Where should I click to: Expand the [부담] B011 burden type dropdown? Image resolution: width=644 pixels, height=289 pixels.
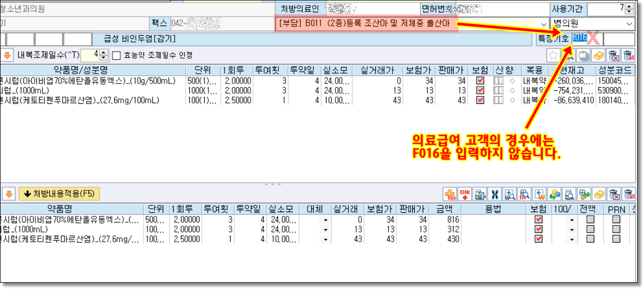coord(543,24)
